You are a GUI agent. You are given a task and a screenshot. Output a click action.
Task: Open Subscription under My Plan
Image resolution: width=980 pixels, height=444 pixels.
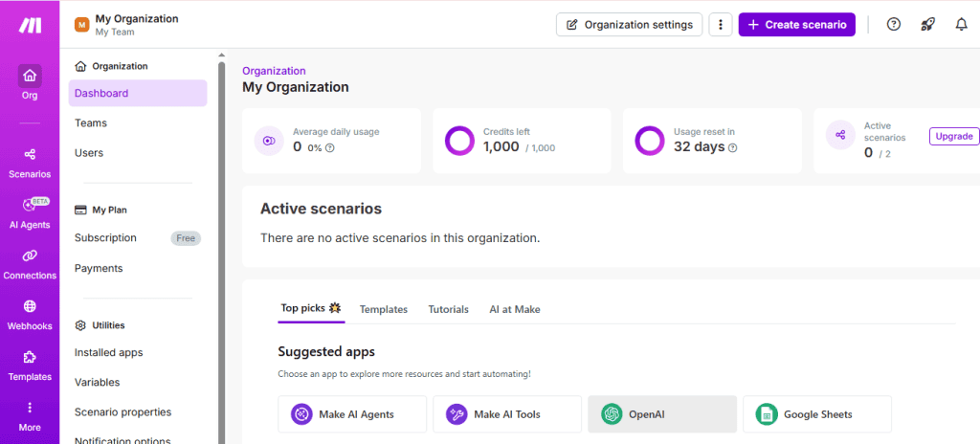[x=105, y=237]
